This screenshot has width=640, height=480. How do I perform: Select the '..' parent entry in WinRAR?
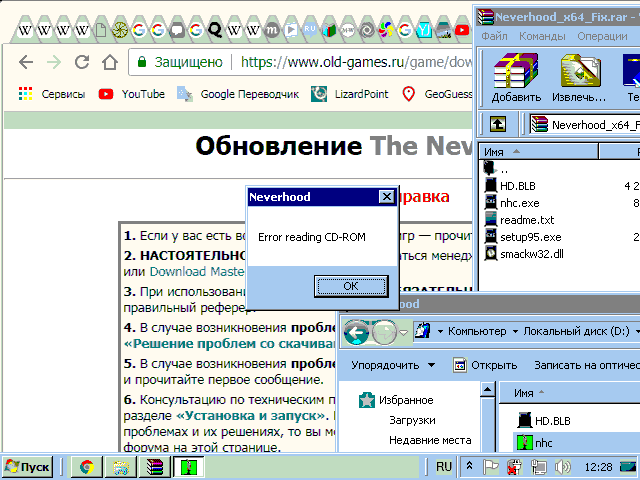(496, 169)
